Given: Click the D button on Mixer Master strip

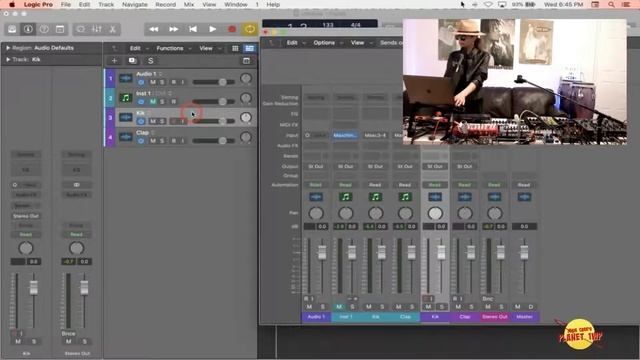Looking at the screenshot, I should pyautogui.click(x=531, y=307).
